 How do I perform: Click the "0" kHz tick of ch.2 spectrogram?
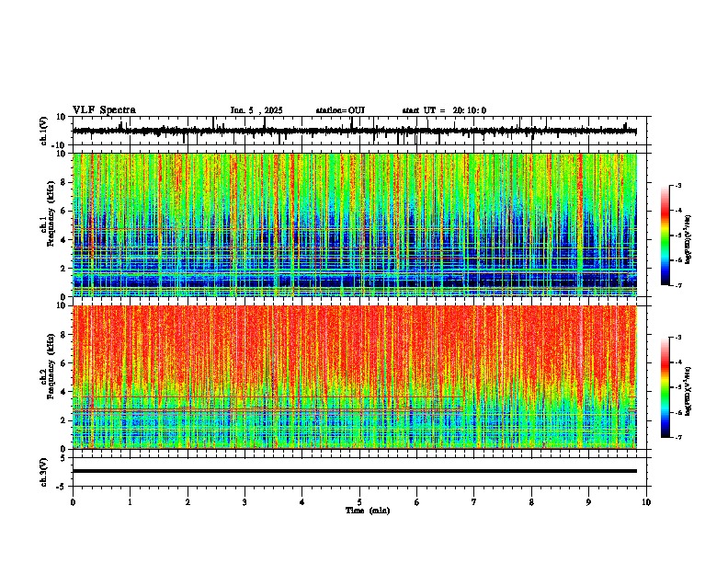(x=63, y=449)
